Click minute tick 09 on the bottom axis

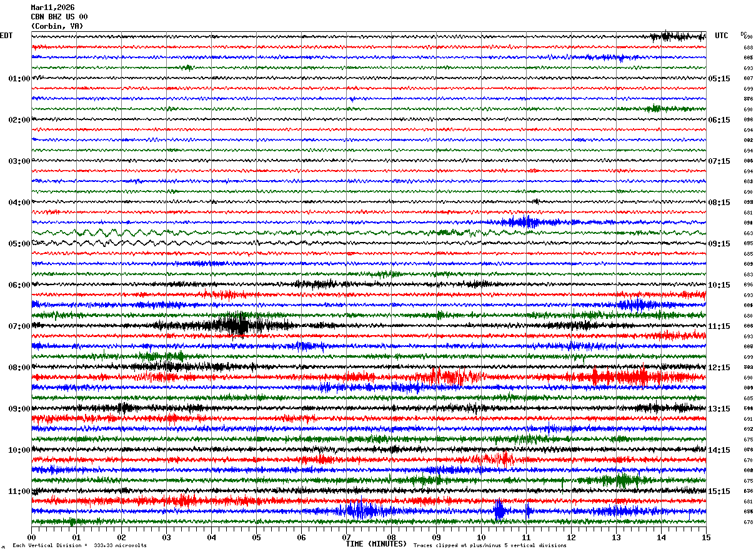[x=436, y=537]
